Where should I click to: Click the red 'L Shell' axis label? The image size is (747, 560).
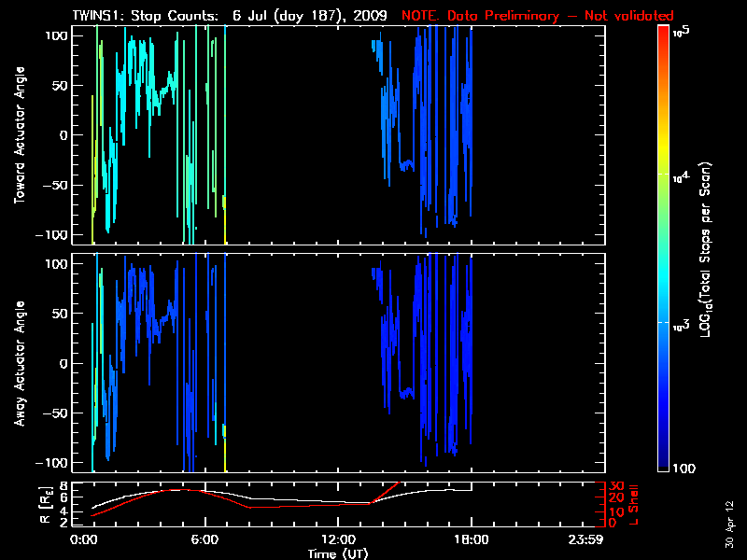coord(634,505)
